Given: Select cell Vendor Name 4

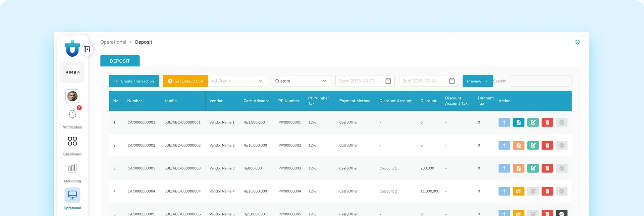Looking at the screenshot, I should tap(222, 191).
